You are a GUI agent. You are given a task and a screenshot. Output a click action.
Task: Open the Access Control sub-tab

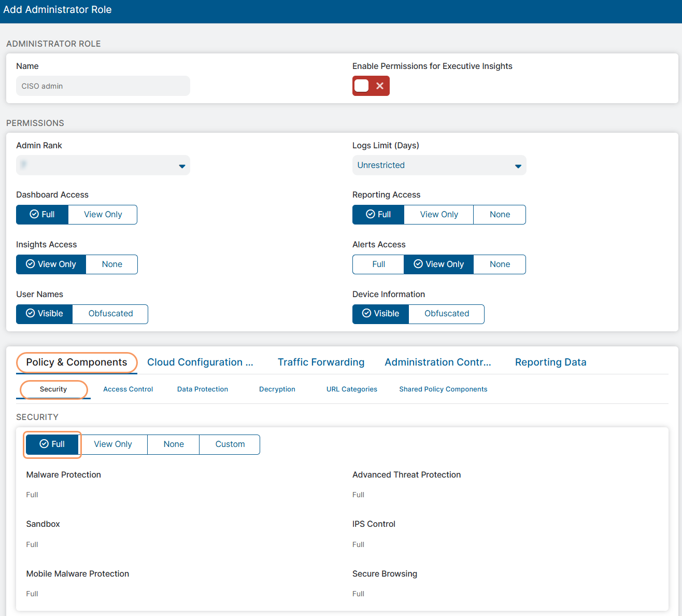point(128,389)
